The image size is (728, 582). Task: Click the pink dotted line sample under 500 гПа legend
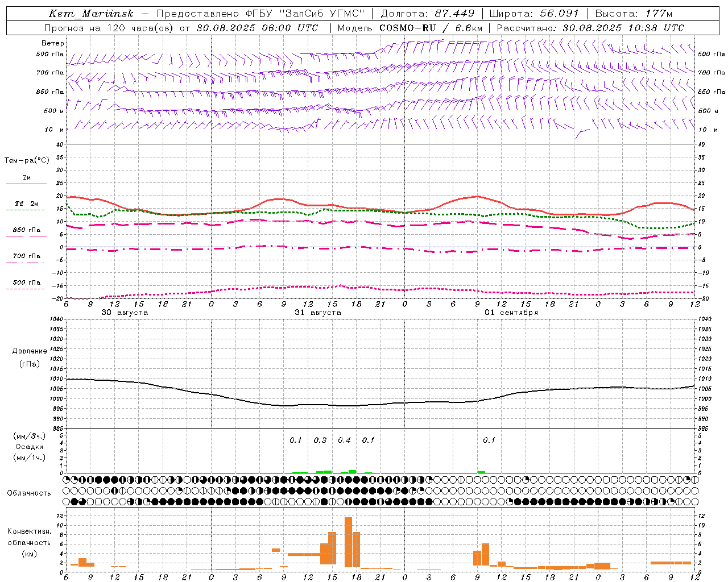pos(26,289)
